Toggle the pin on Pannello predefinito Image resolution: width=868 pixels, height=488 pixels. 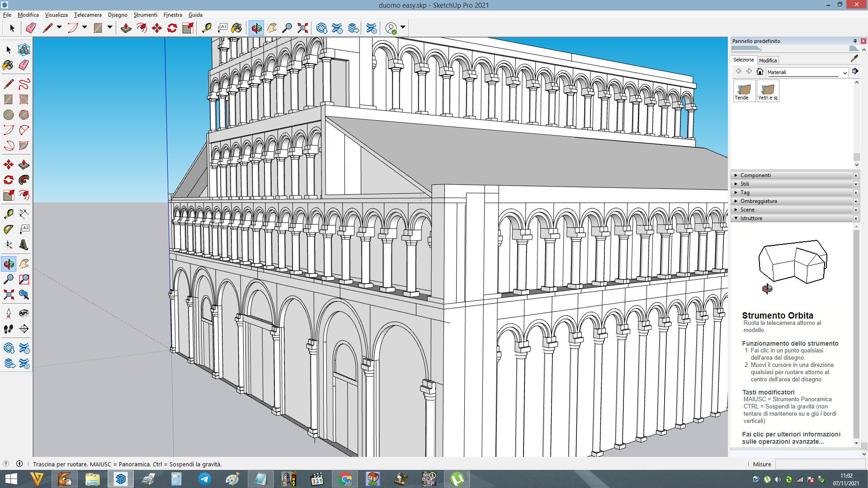coord(855,41)
